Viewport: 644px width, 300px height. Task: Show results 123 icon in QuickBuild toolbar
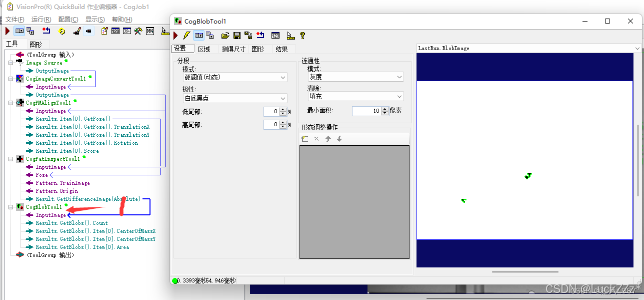115,31
